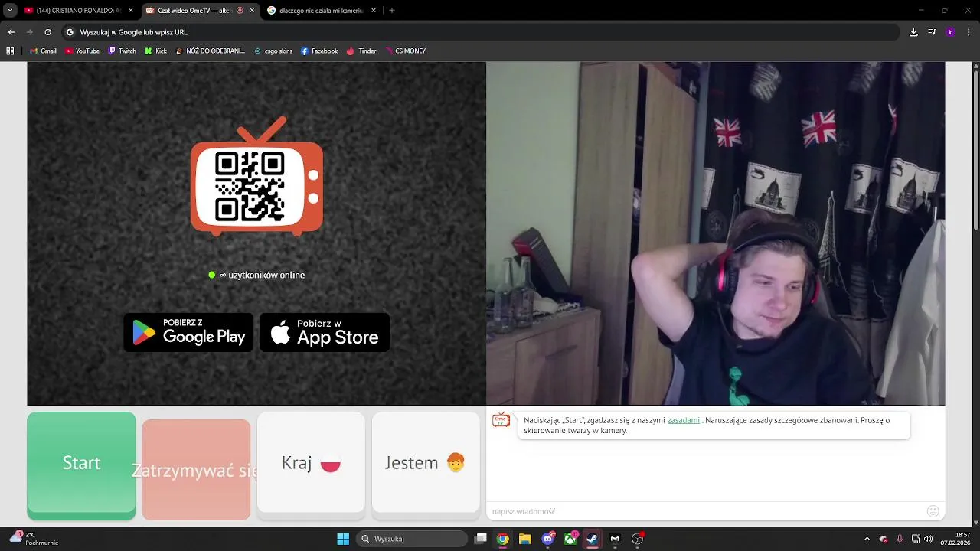Open the media control toolbar icon
This screenshot has width=980, height=551.
pos(932,32)
